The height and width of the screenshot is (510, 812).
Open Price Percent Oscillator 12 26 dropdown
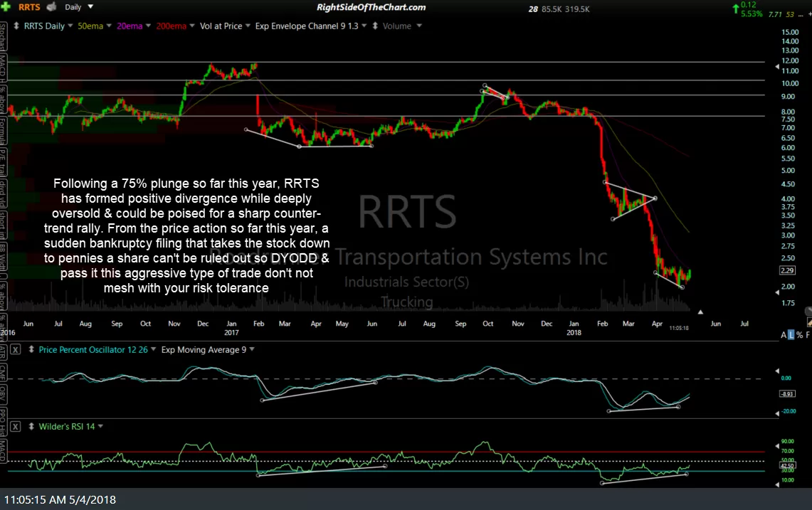pyautogui.click(x=153, y=349)
